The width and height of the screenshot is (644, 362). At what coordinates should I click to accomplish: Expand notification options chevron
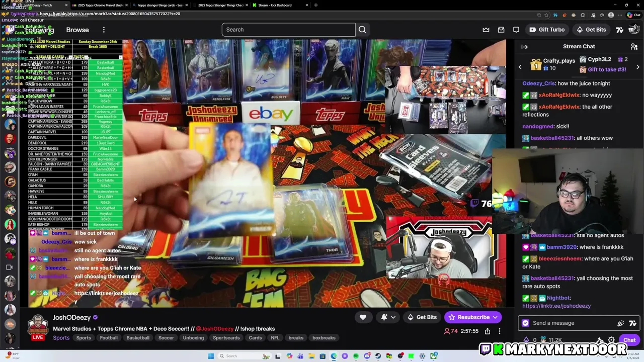pos(393,317)
